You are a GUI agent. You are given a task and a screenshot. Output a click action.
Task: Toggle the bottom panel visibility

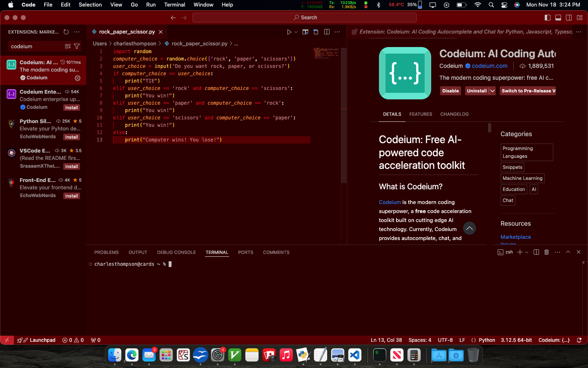558,18
